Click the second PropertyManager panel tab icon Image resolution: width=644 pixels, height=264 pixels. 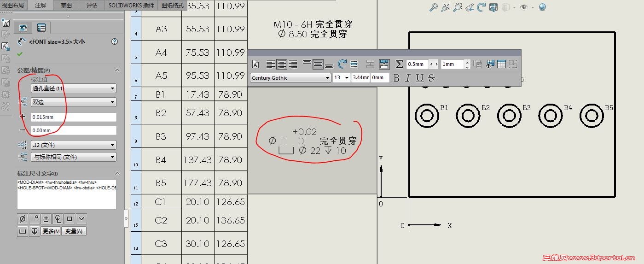click(x=41, y=28)
